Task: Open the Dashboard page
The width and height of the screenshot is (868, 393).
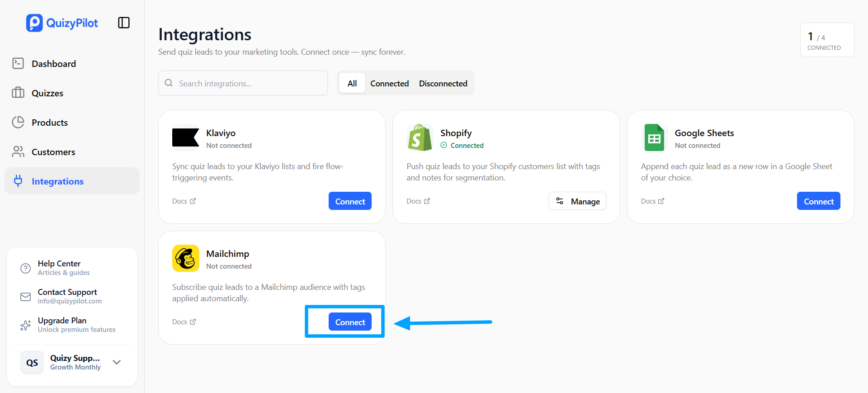Action: coord(72,63)
